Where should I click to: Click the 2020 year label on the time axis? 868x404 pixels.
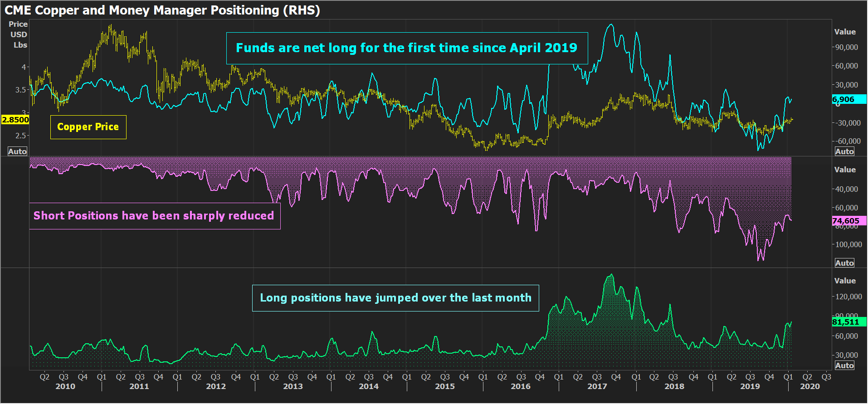pos(809,386)
